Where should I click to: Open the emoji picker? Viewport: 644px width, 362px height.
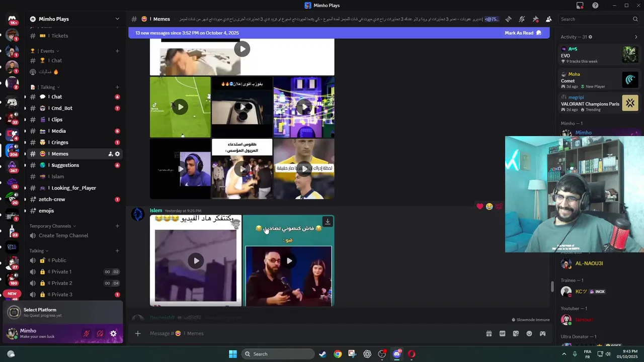click(529, 333)
